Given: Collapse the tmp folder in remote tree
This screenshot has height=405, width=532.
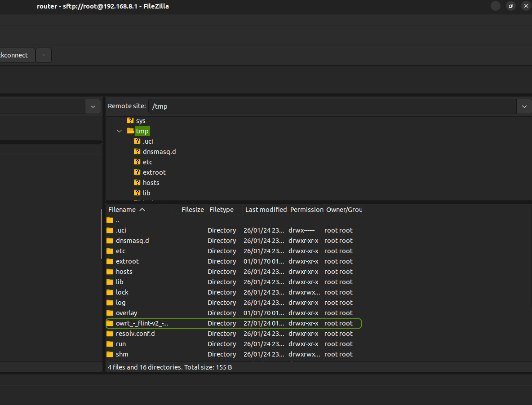Looking at the screenshot, I should click(119, 131).
